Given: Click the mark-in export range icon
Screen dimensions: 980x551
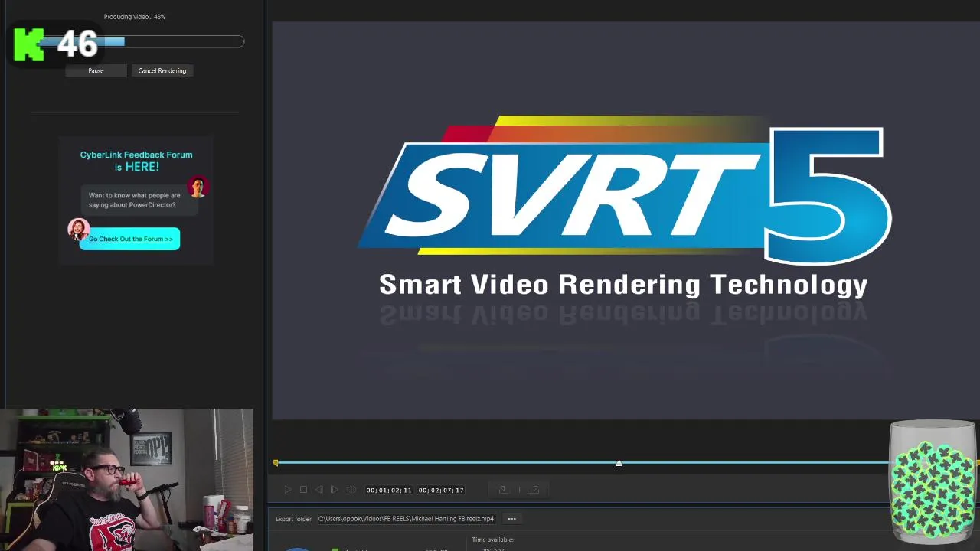Looking at the screenshot, I should pyautogui.click(x=503, y=490).
